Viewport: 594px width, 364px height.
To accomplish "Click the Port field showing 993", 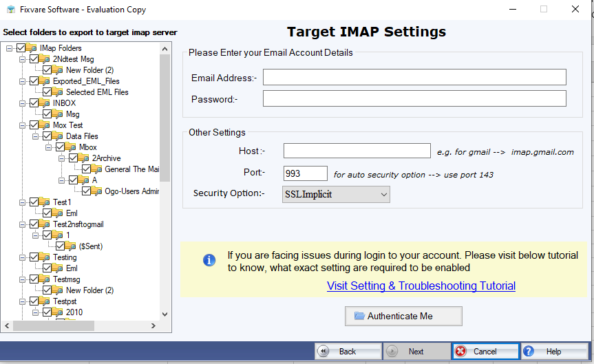I will [306, 173].
